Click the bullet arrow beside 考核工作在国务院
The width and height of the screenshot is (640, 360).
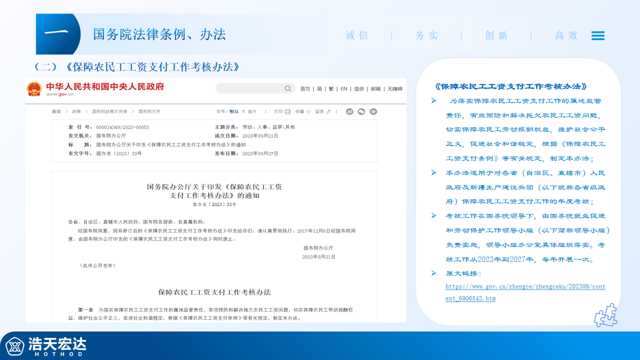coord(433,216)
